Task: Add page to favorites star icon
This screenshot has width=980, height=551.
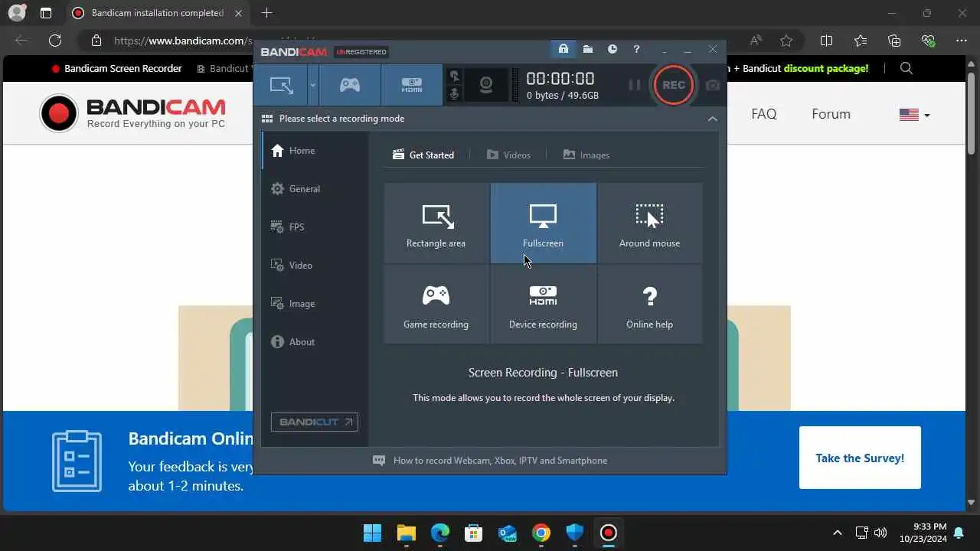Action: pos(786,41)
